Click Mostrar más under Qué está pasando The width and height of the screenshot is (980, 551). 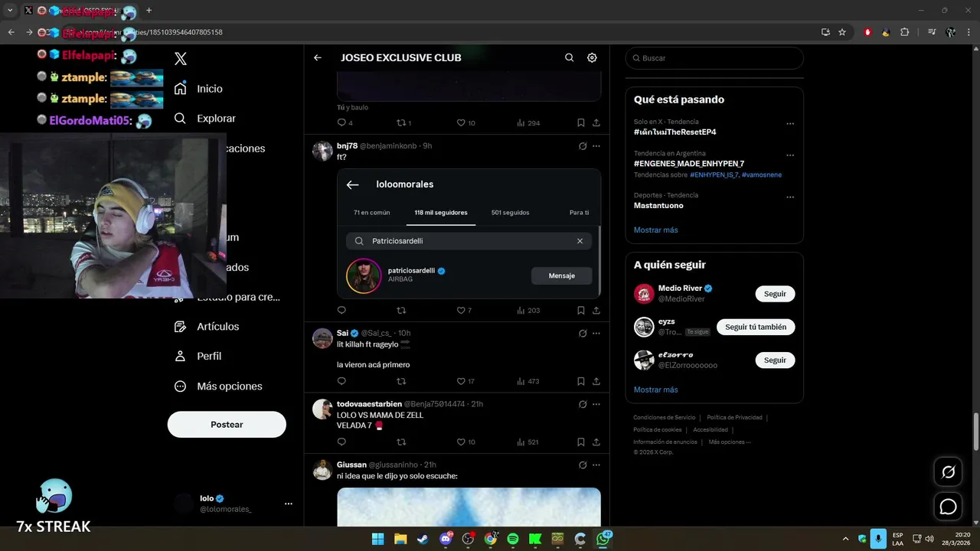click(x=655, y=230)
